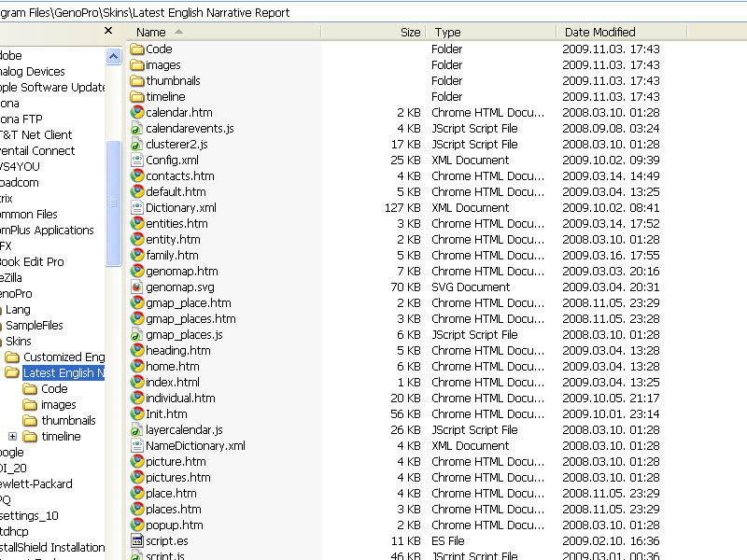Click the folder tree scroll up arrow
The width and height of the screenshot is (747, 560).
113,56
